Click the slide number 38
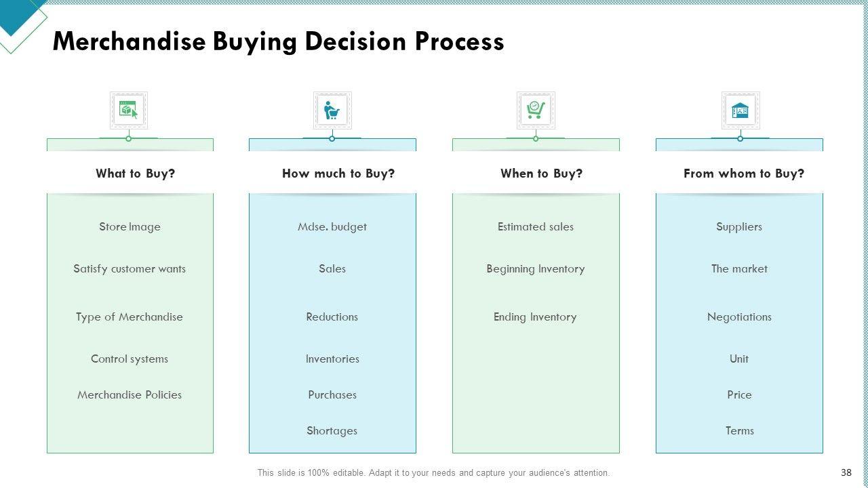Viewport: 868px width, 488px height. pyautogui.click(x=846, y=472)
